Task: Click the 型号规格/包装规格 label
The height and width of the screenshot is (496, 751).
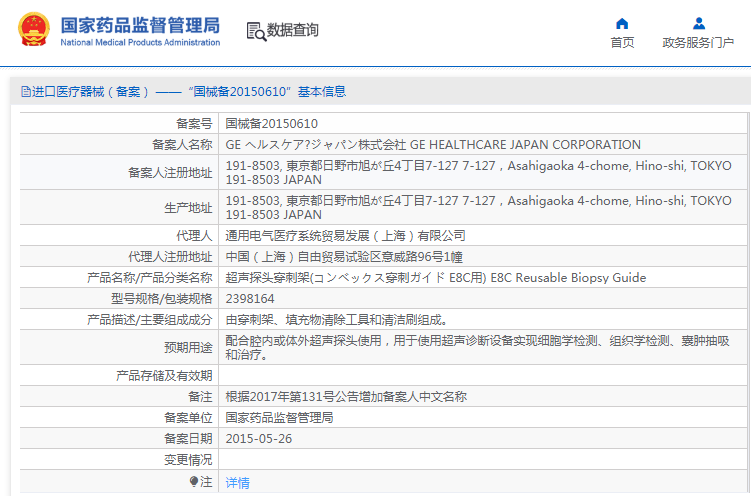Action: (x=161, y=299)
